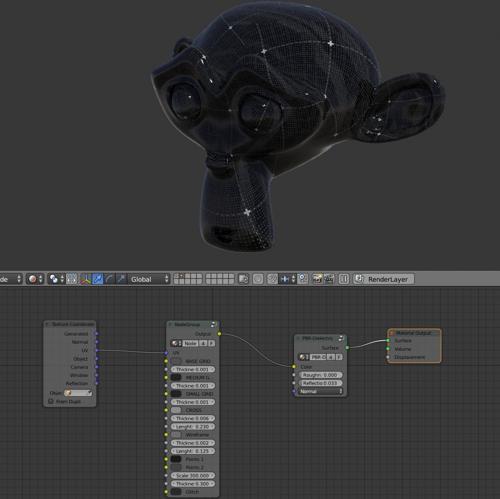The image size is (500, 499).
Task: Open the viewport shading mode selector
Action: [35, 279]
